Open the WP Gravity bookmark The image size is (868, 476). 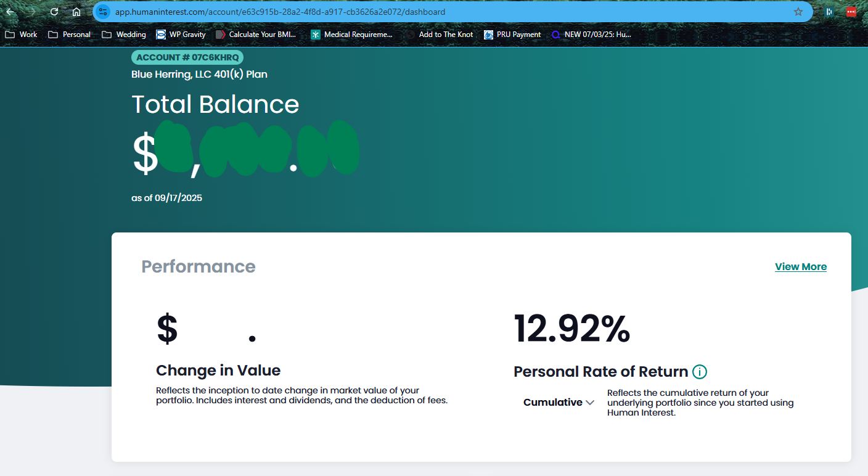coord(181,35)
